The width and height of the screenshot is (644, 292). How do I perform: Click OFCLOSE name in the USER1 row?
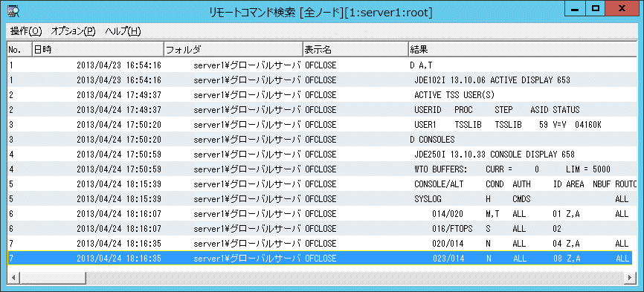[321, 124]
